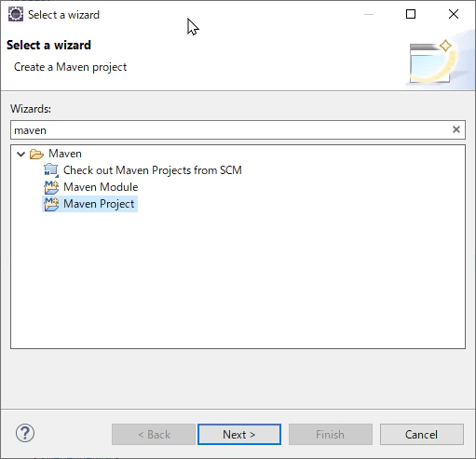The width and height of the screenshot is (476, 459).
Task: Select the Maven Project wizard
Action: (x=99, y=204)
